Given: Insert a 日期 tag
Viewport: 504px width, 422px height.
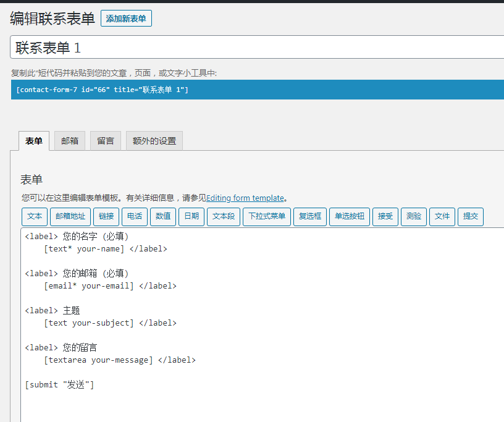Looking at the screenshot, I should [x=191, y=216].
